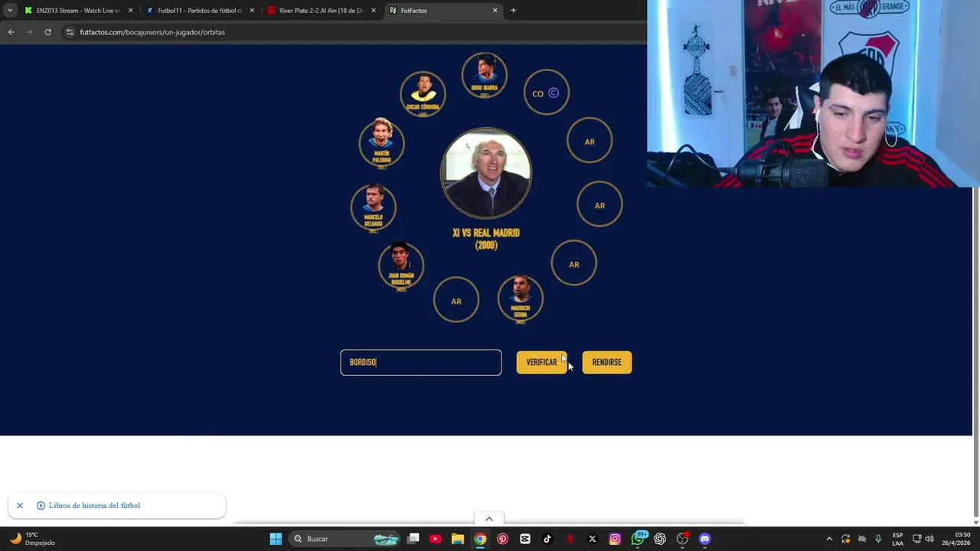Viewport: 980px width, 551px height.
Task: Click the Rendirse button
Action: 606,362
